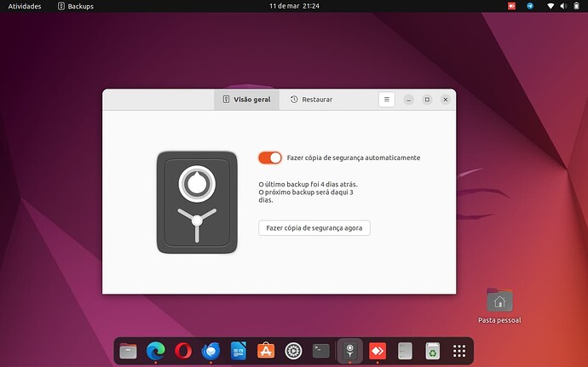Image resolution: width=588 pixels, height=367 pixels.
Task: Toggle automatic backup switch off
Action: click(x=270, y=158)
